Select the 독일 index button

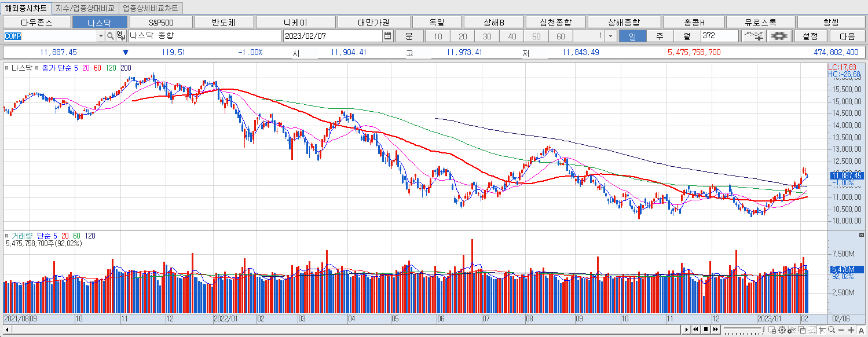437,22
